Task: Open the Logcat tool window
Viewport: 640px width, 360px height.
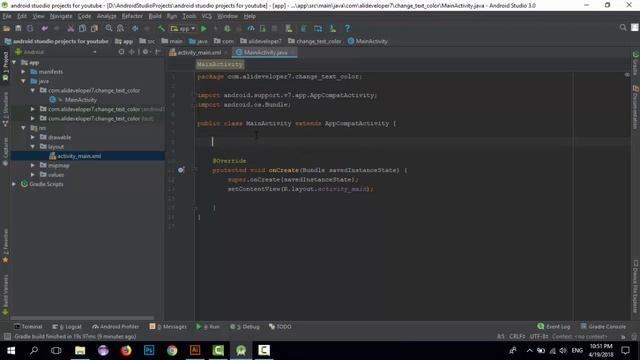Action: point(67,327)
